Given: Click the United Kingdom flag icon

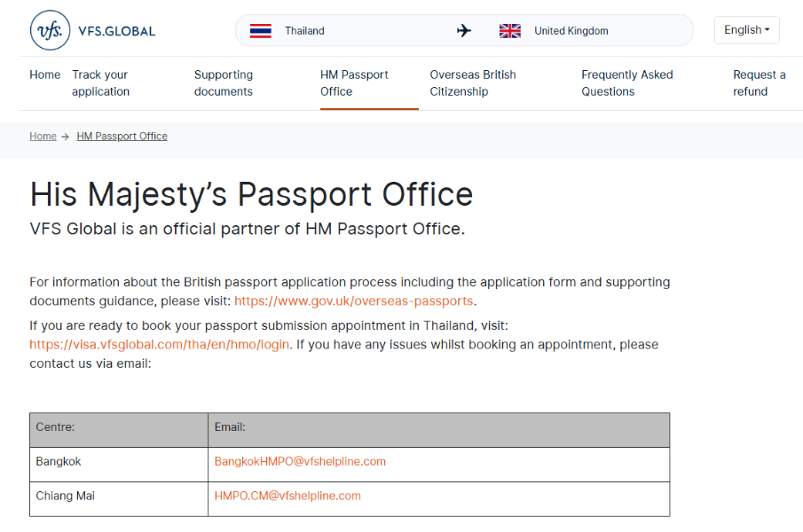Looking at the screenshot, I should coord(510,31).
